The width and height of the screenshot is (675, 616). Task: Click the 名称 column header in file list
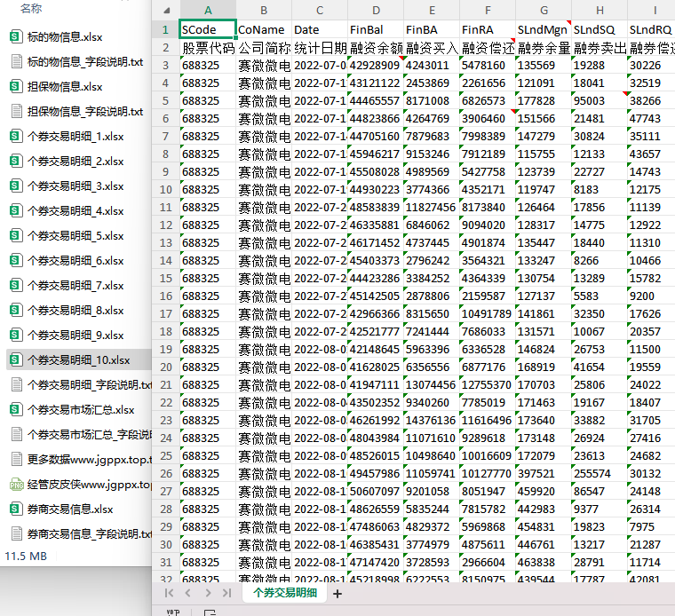31,8
